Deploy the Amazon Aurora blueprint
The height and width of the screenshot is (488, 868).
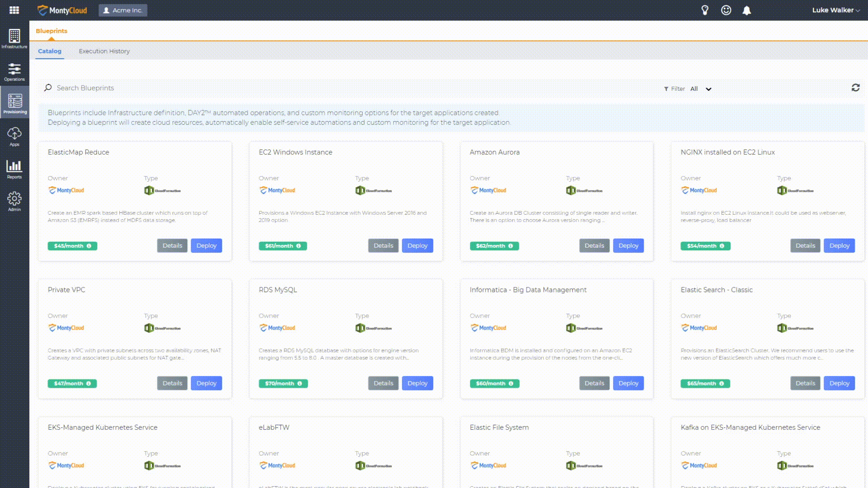(x=628, y=245)
